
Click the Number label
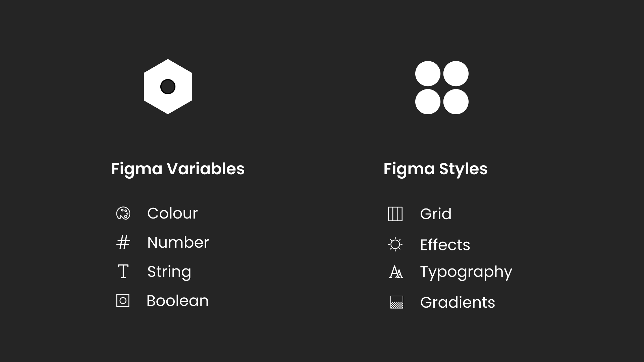point(178,242)
